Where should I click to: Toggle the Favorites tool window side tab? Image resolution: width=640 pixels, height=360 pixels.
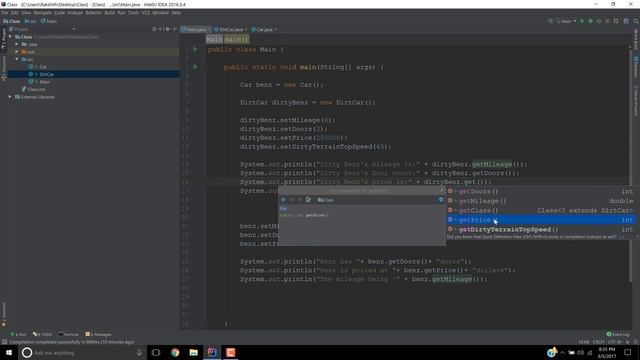point(4,314)
